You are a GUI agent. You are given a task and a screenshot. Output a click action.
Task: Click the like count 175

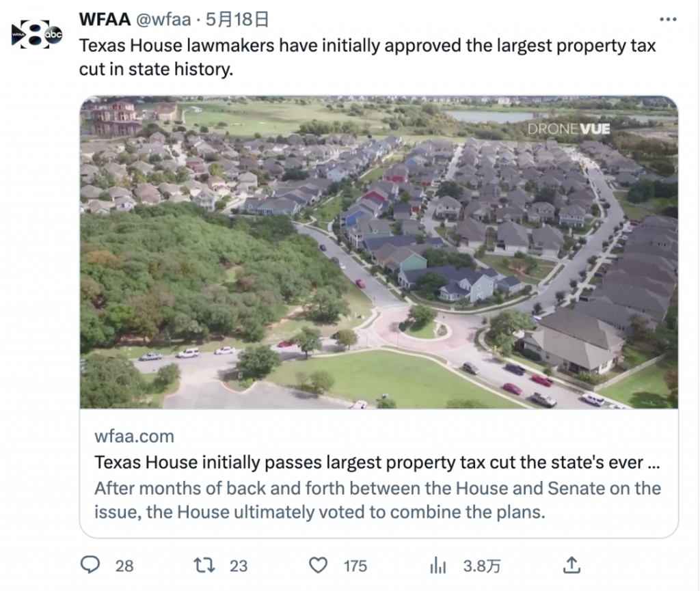click(355, 566)
